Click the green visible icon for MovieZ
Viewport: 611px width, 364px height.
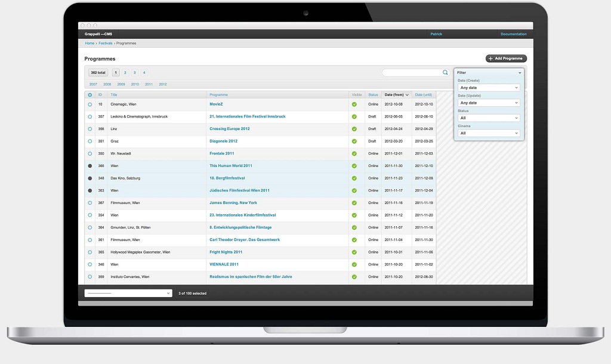pos(354,104)
